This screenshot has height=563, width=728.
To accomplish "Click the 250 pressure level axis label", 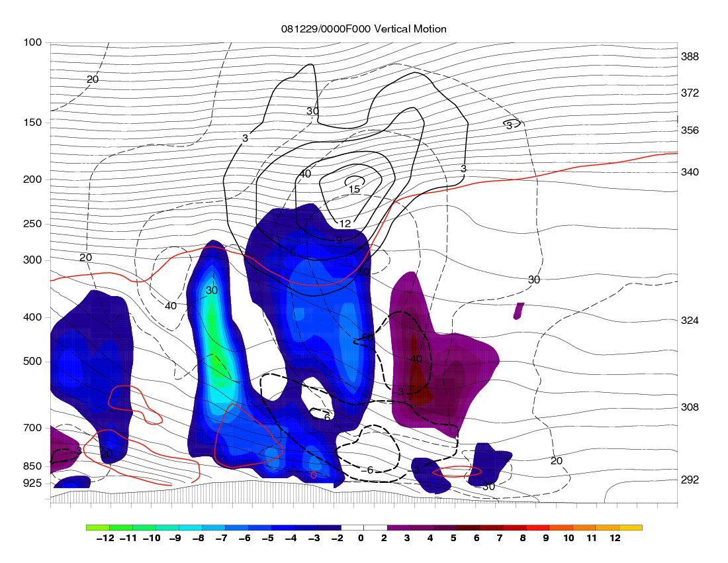I will click(32, 224).
